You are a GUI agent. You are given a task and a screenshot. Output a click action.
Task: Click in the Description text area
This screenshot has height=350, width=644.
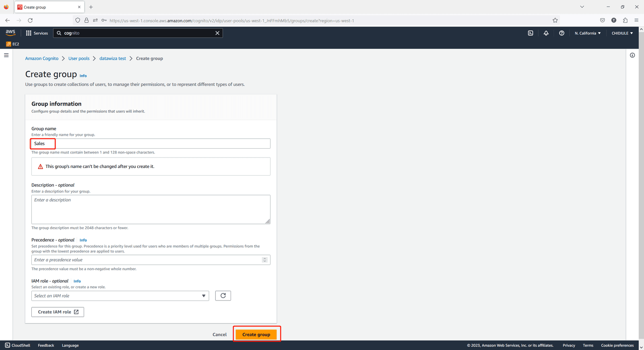pos(151,209)
